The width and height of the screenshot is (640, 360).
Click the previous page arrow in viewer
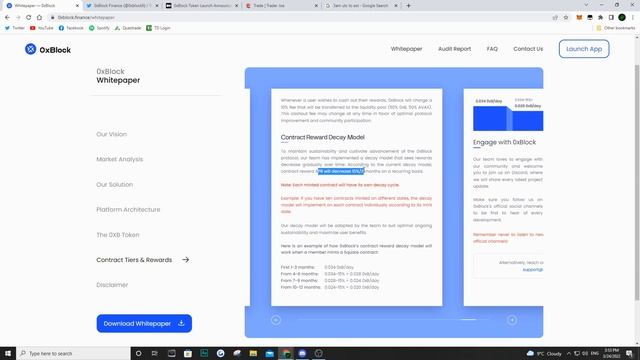276,320
